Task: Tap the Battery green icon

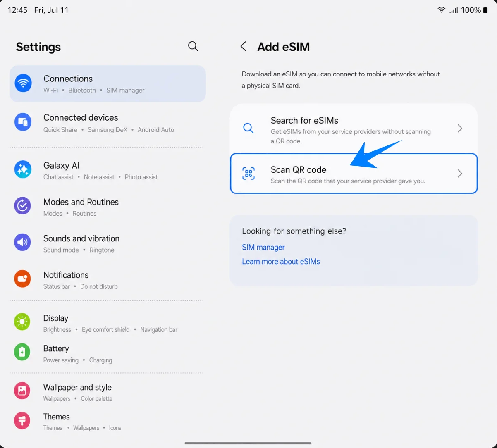Action: [22, 352]
